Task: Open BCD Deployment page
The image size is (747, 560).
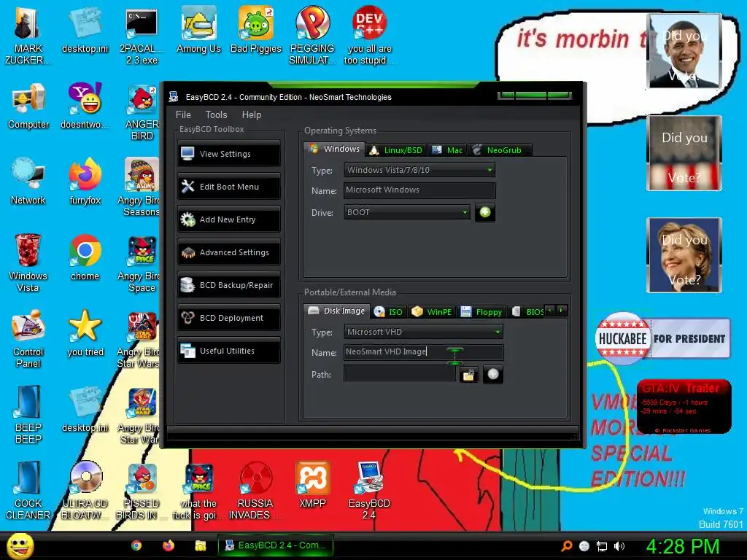Action: coord(228,318)
